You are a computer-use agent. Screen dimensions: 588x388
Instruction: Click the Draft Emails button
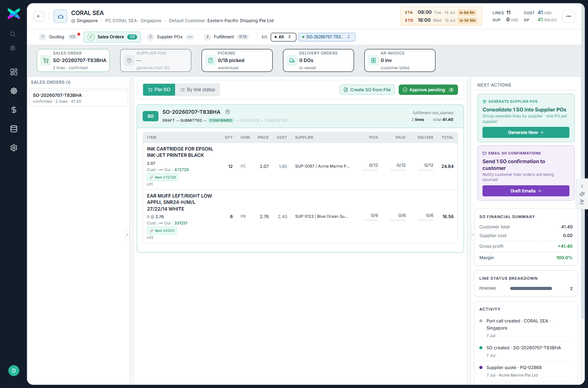tap(526, 191)
